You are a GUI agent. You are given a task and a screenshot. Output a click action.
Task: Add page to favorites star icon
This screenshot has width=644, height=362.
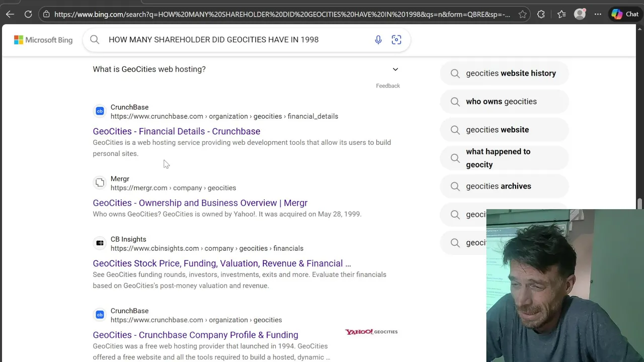tap(523, 14)
